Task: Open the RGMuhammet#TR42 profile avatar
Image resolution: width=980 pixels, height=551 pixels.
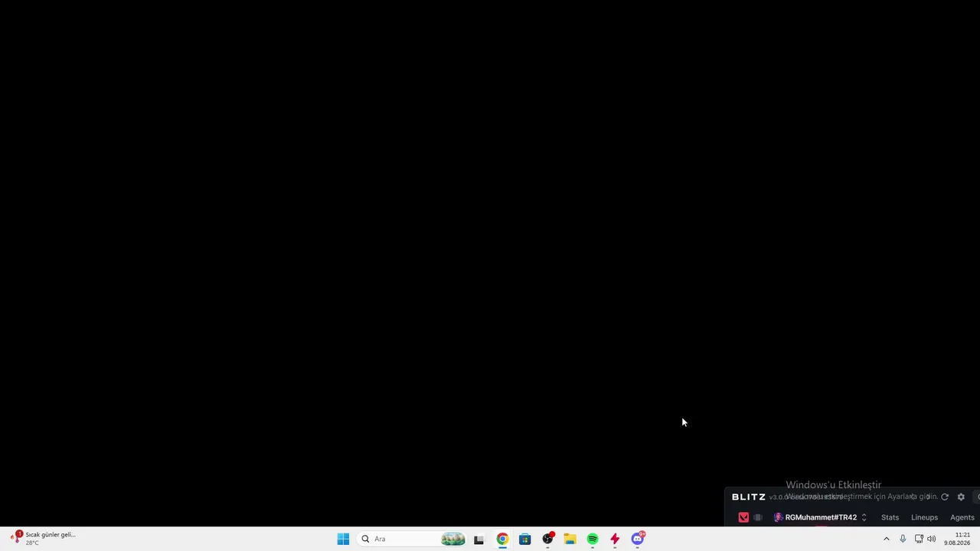Action: [x=778, y=517]
